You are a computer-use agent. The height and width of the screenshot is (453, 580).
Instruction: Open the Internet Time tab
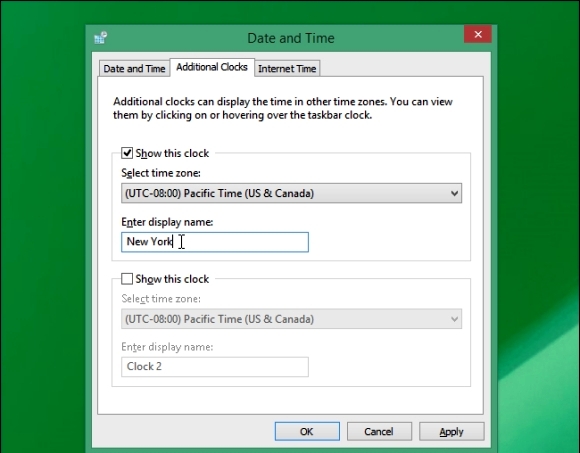(x=287, y=69)
